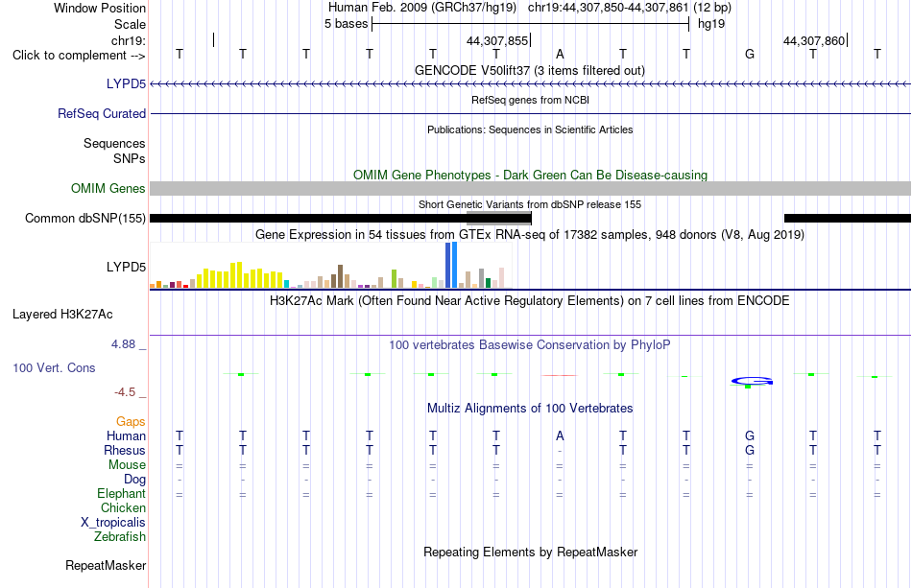Click the G base in the Human alignment row

pos(750,435)
